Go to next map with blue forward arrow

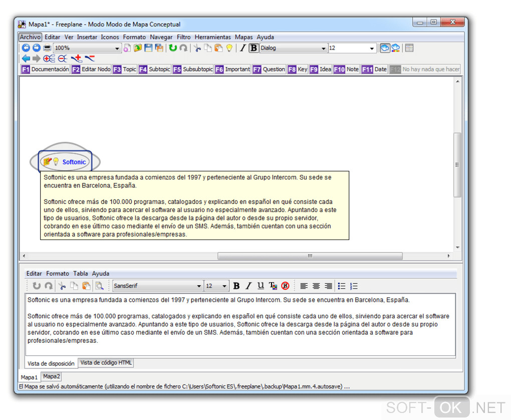click(x=36, y=48)
